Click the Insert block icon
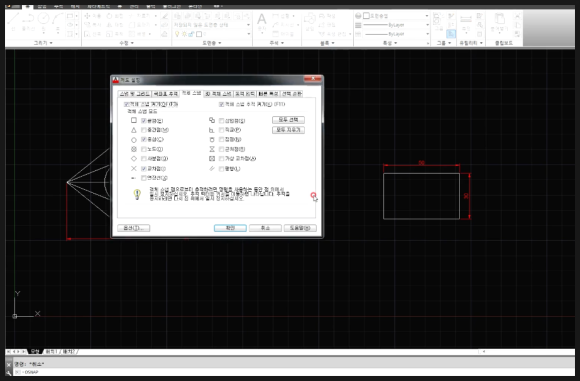This screenshot has width=580, height=381. pos(310,18)
